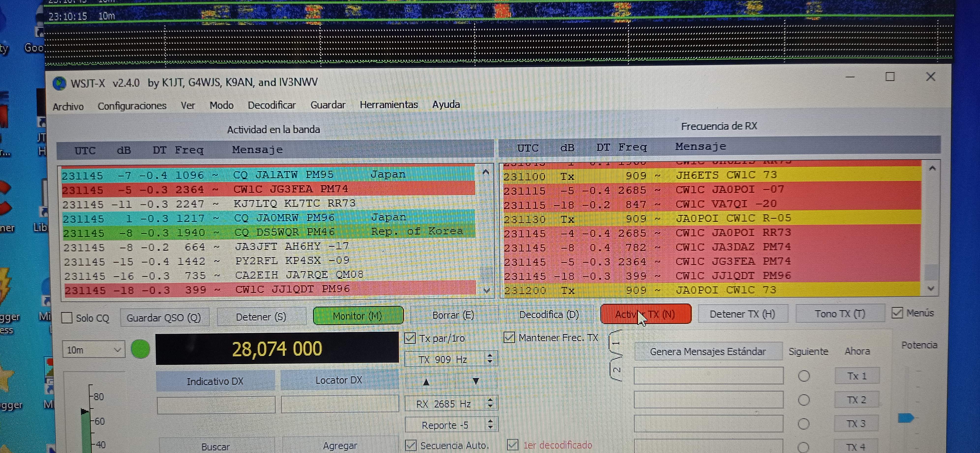Click Genera Mensajes Estándar button
The width and height of the screenshot is (980, 453).
pos(708,351)
